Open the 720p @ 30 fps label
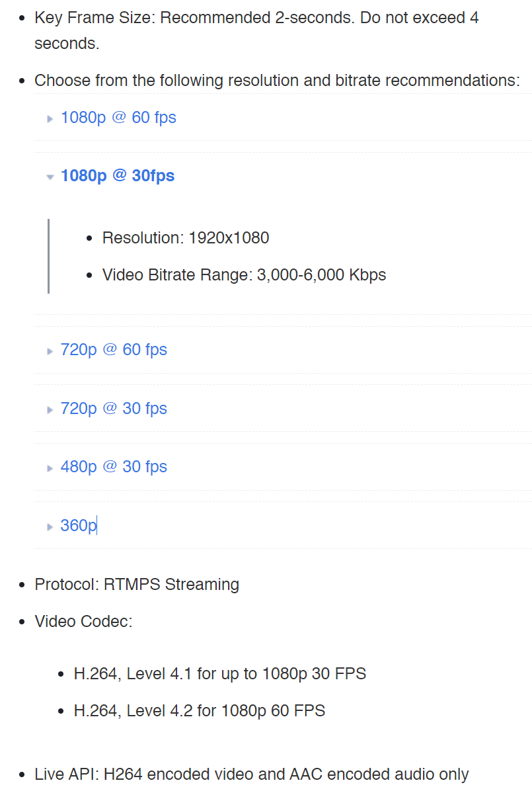Screen dimensions: 532x795 tap(114, 409)
